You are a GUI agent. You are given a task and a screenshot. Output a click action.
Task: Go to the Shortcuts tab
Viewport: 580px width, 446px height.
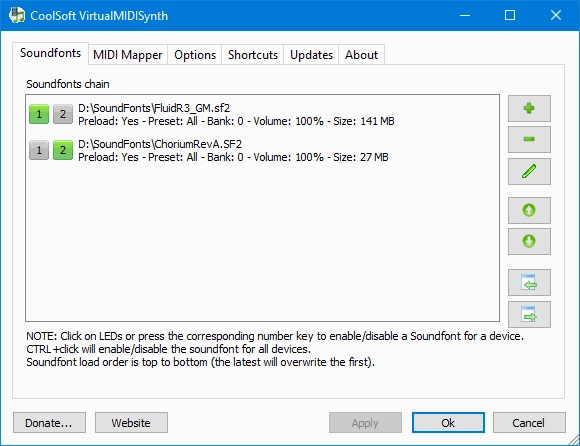tap(253, 55)
